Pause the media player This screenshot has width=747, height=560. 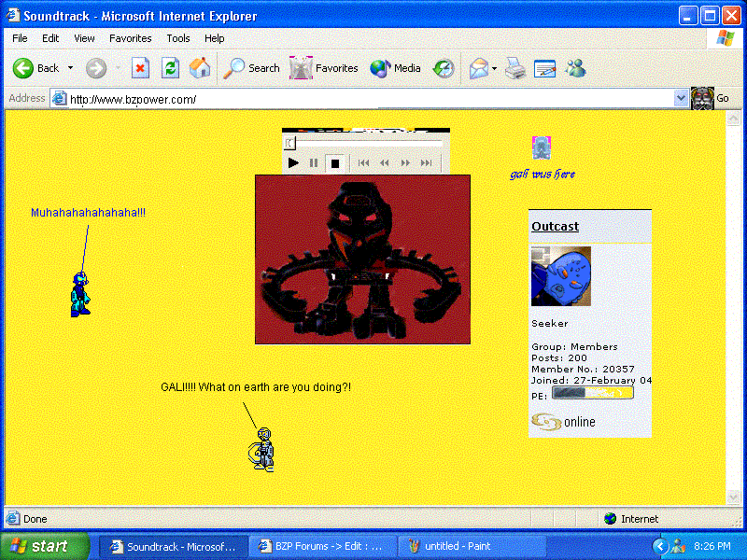(x=314, y=163)
